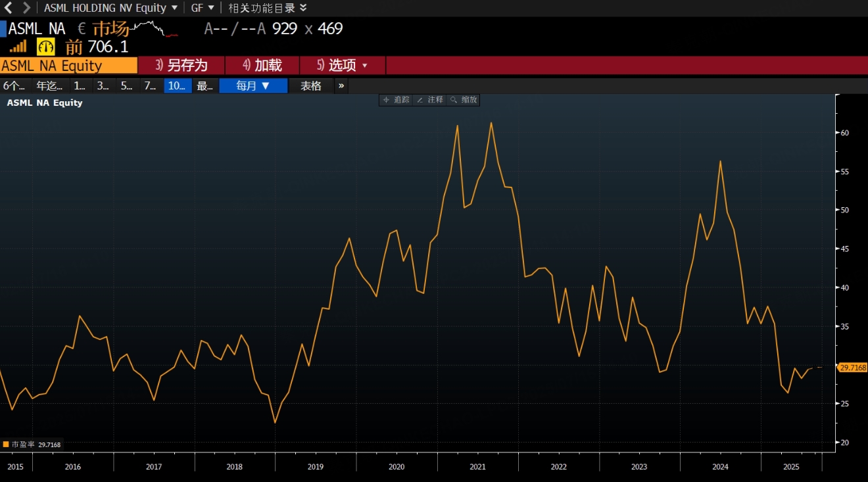Click the 2017 year axis label

154,466
